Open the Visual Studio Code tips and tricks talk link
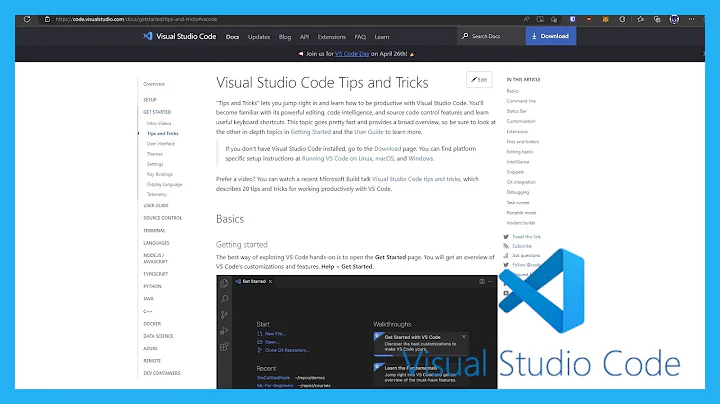Screen dimensions: 720x404 tap(416, 179)
